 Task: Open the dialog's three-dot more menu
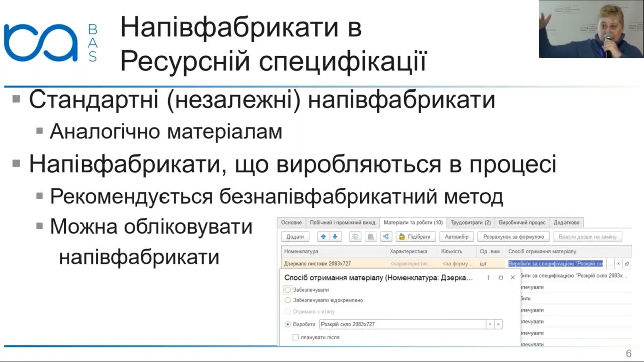point(488,278)
